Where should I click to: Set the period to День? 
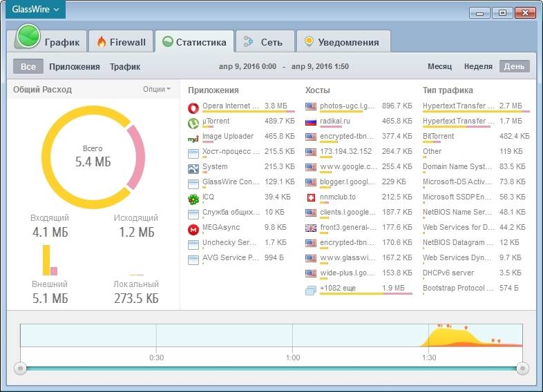(514, 66)
